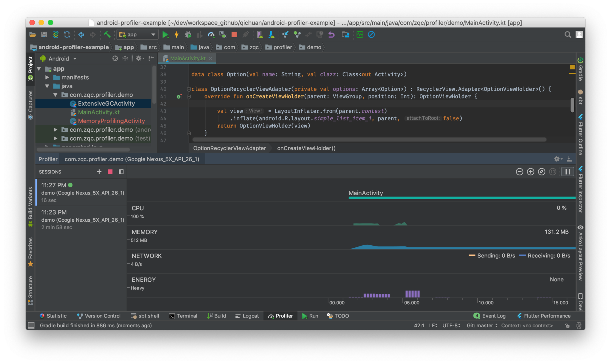Toggle the sessions panel collapse icon
The height and width of the screenshot is (364, 611).
click(x=121, y=172)
